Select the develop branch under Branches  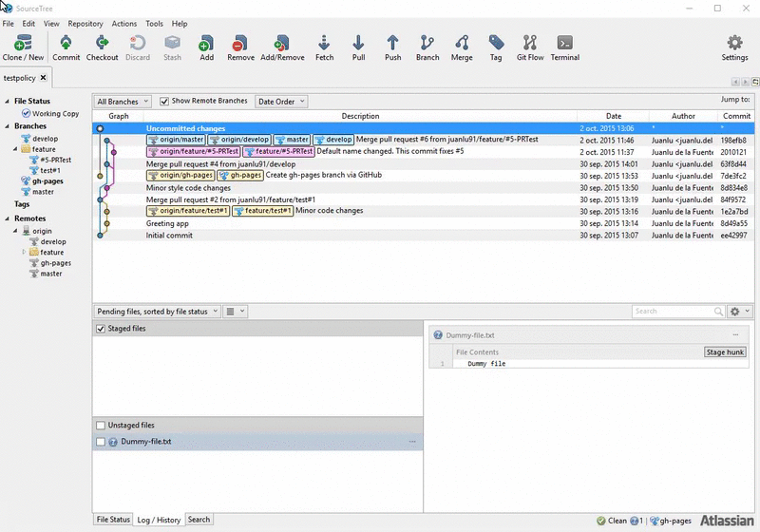40,139
